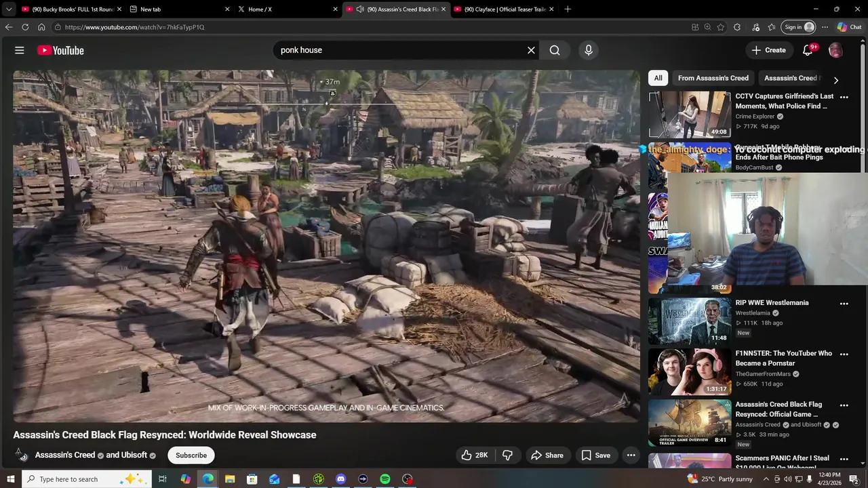868x488 pixels.
Task: Open the weather widget 25°C
Action: (721, 479)
